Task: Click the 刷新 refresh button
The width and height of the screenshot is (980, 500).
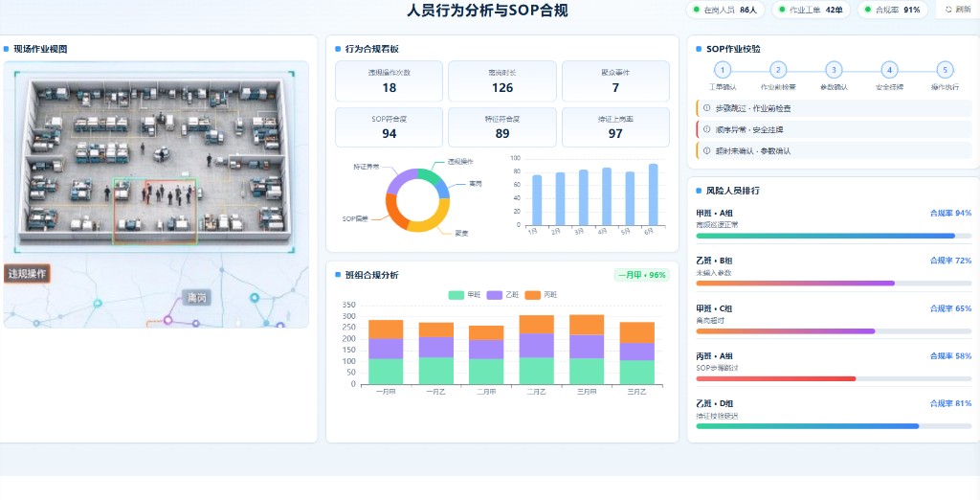Action: [x=957, y=10]
